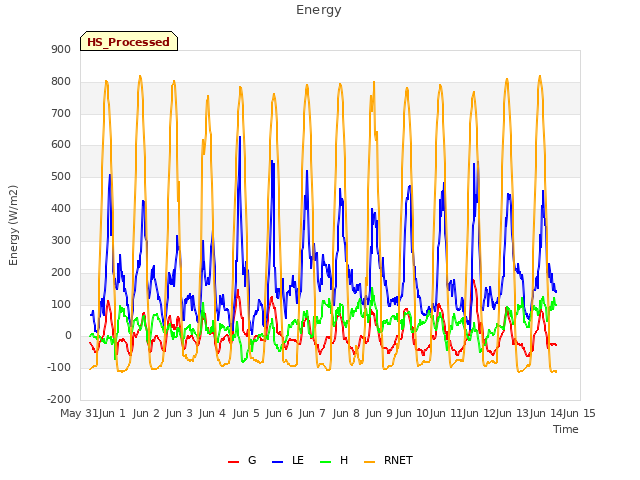Click the -100 y-axis tick label
This screenshot has height=480, width=640.
59,367
